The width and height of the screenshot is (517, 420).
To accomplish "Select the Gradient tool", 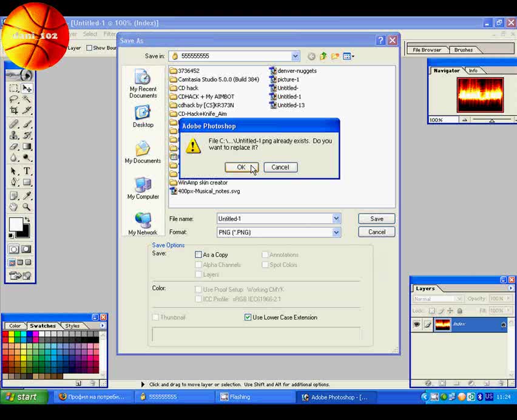I will pyautogui.click(x=27, y=146).
